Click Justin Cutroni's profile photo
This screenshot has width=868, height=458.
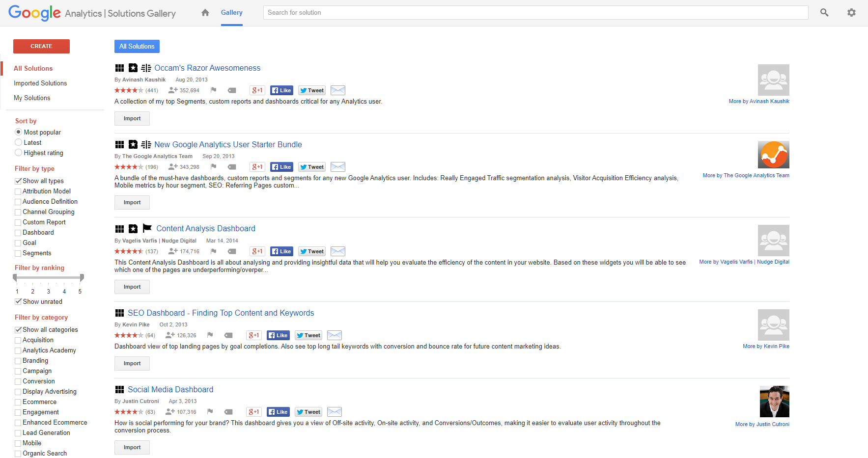click(775, 402)
